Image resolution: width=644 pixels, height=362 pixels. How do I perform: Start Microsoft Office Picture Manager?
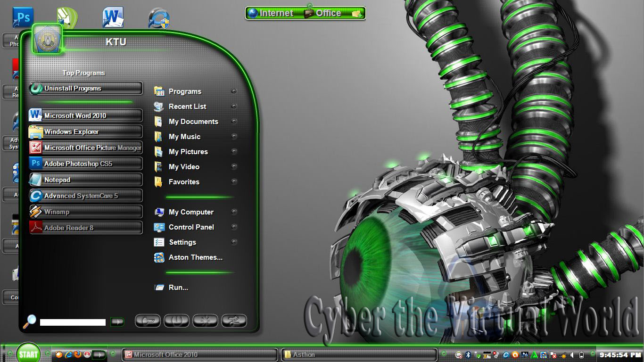[x=86, y=148]
